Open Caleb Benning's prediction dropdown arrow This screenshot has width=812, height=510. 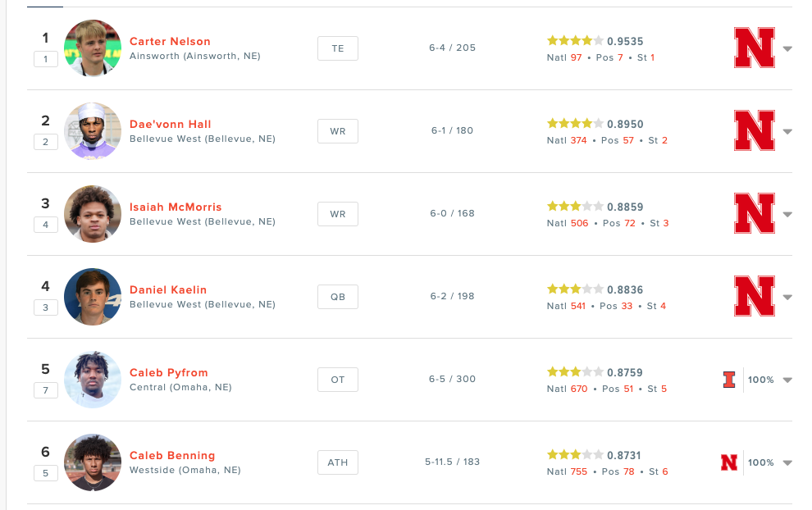[x=787, y=463]
